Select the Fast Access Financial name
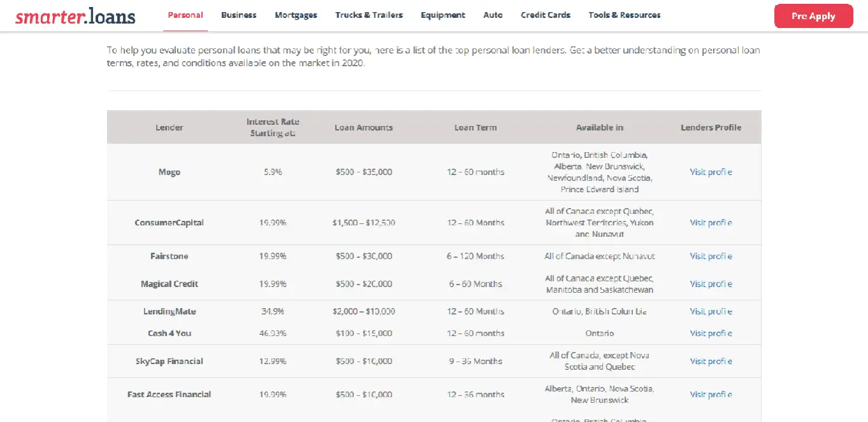The image size is (868, 422). coord(169,395)
